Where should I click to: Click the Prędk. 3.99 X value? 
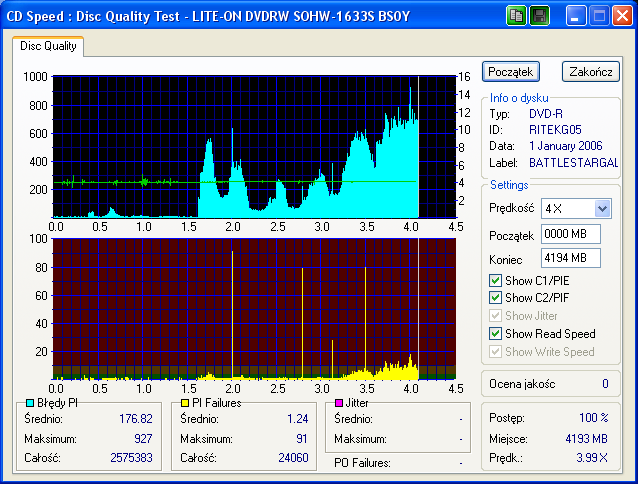(x=592, y=458)
